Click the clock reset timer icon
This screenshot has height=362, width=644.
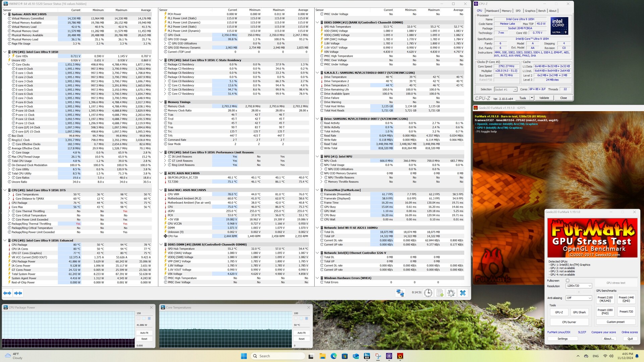point(428,293)
